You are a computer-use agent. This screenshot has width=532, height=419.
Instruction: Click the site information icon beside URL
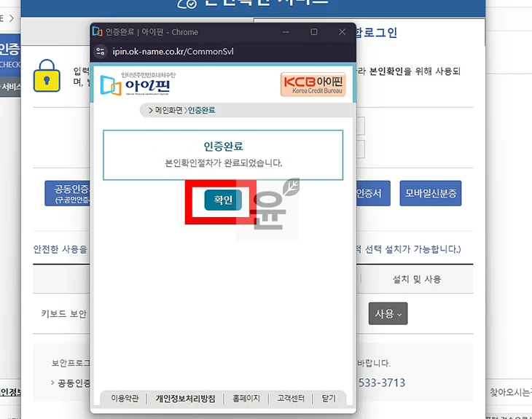[101, 52]
